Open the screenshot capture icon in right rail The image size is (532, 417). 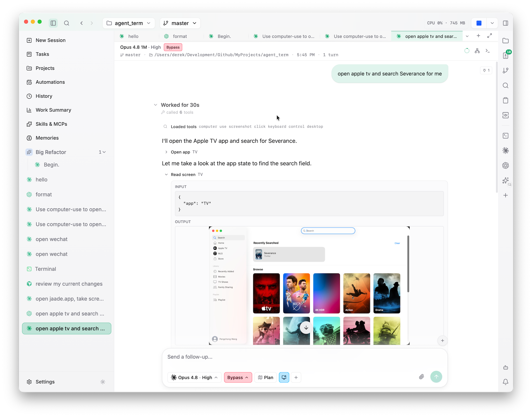(x=506, y=115)
